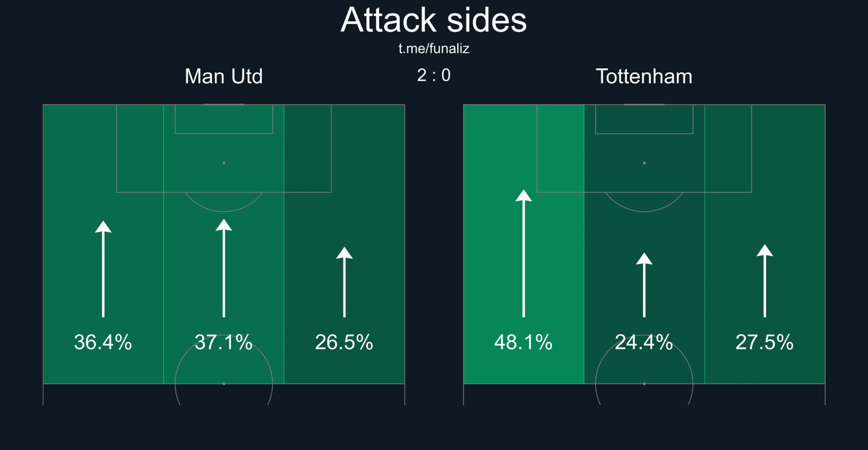The image size is (868, 450).
Task: Click the Attack sides title
Action: pos(433,21)
